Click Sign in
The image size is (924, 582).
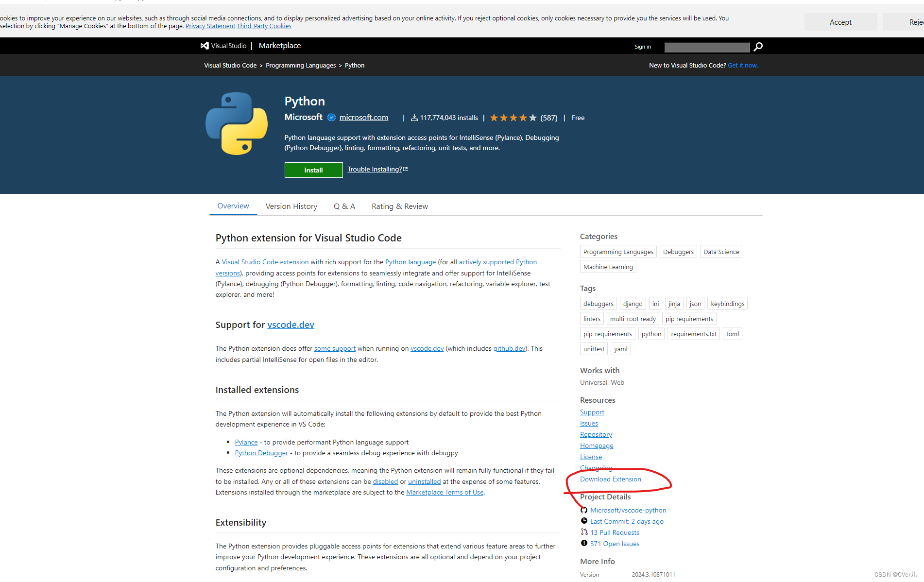click(642, 47)
